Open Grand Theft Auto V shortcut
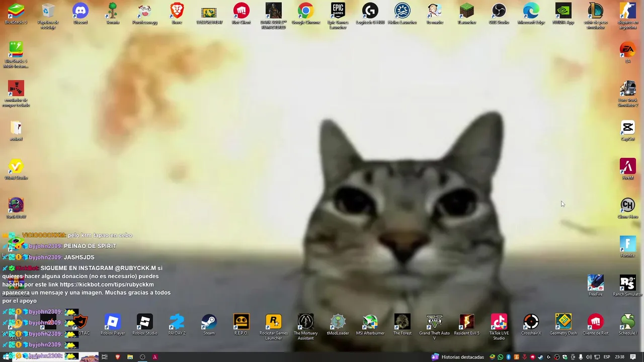The height and width of the screenshot is (362, 644). [x=435, y=327]
